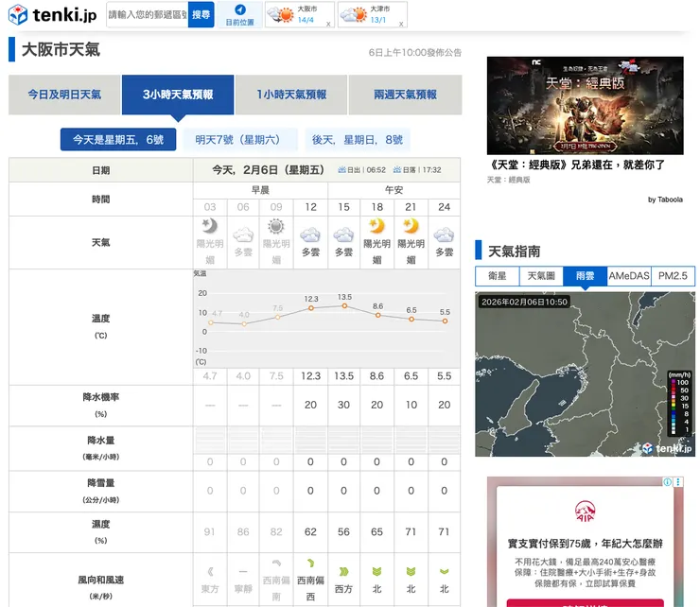Click the 18 hour north wind arrow icon
Viewport: 700px width, 607px height.
click(376, 572)
